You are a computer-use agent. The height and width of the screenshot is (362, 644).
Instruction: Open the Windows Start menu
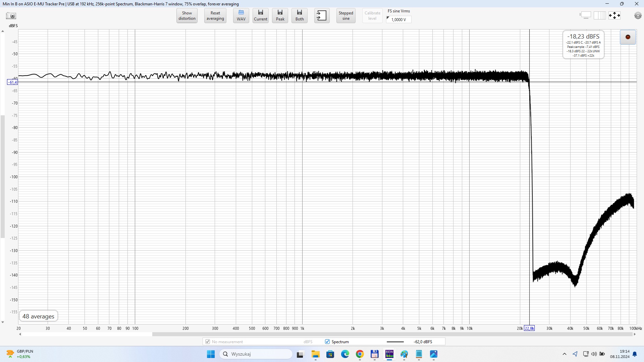(211, 354)
